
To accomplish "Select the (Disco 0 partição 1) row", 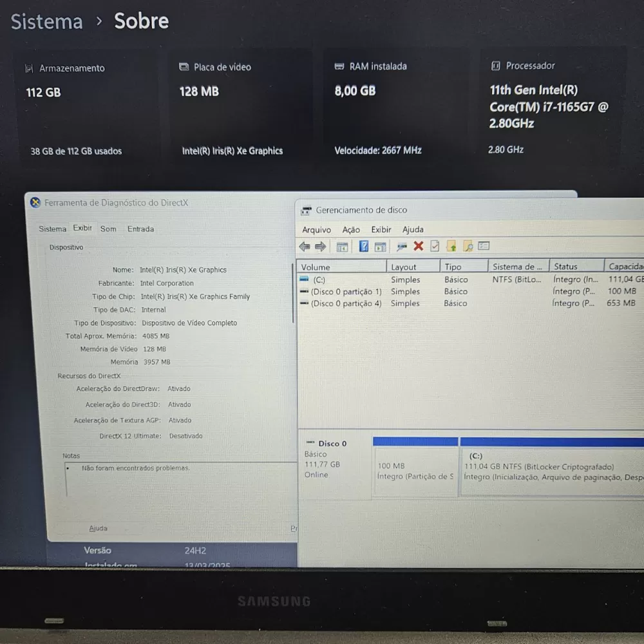I will click(x=471, y=291).
